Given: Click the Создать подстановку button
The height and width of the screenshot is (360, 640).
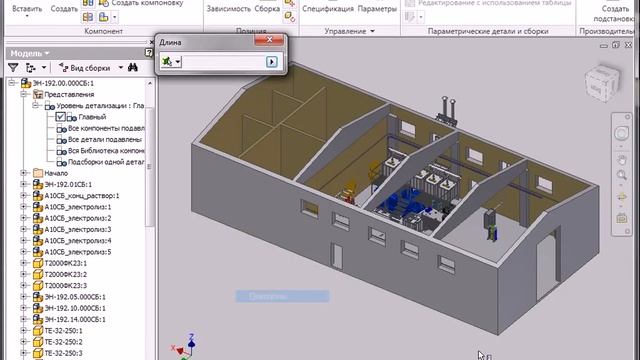Looking at the screenshot, I should coord(615,13).
